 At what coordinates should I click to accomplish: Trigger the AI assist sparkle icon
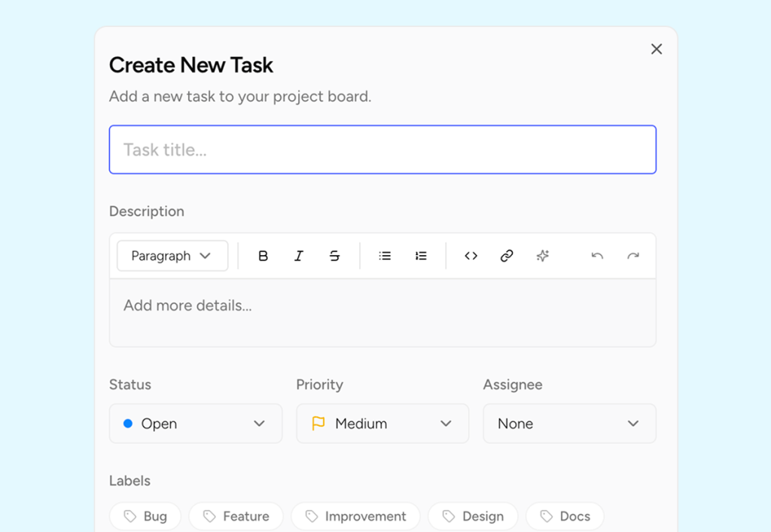pyautogui.click(x=543, y=256)
